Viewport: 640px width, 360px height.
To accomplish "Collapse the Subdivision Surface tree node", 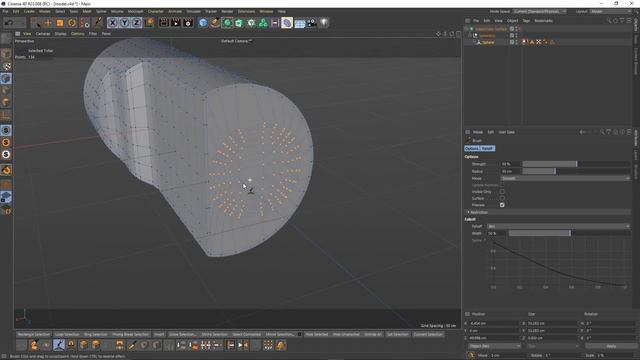I will pos(467,29).
